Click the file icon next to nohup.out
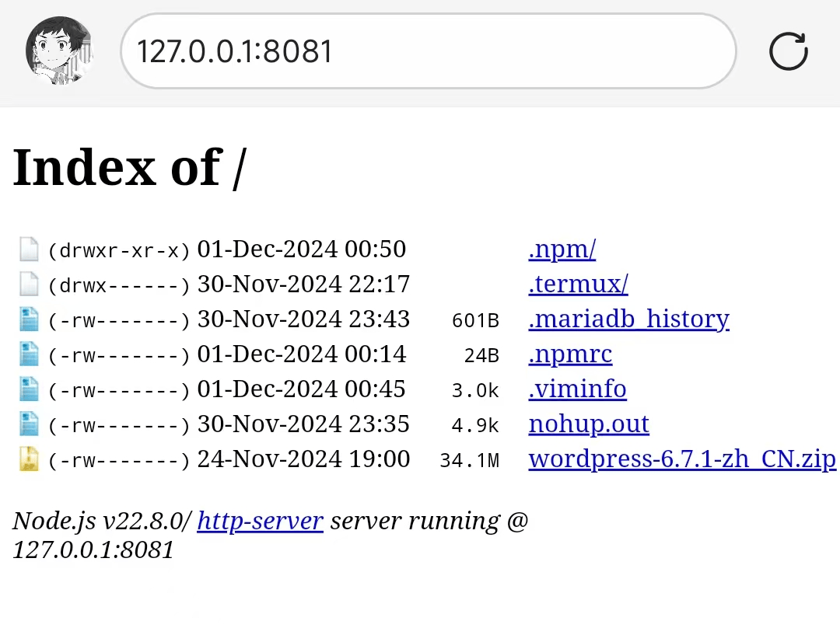840x635 pixels. pos(29,424)
